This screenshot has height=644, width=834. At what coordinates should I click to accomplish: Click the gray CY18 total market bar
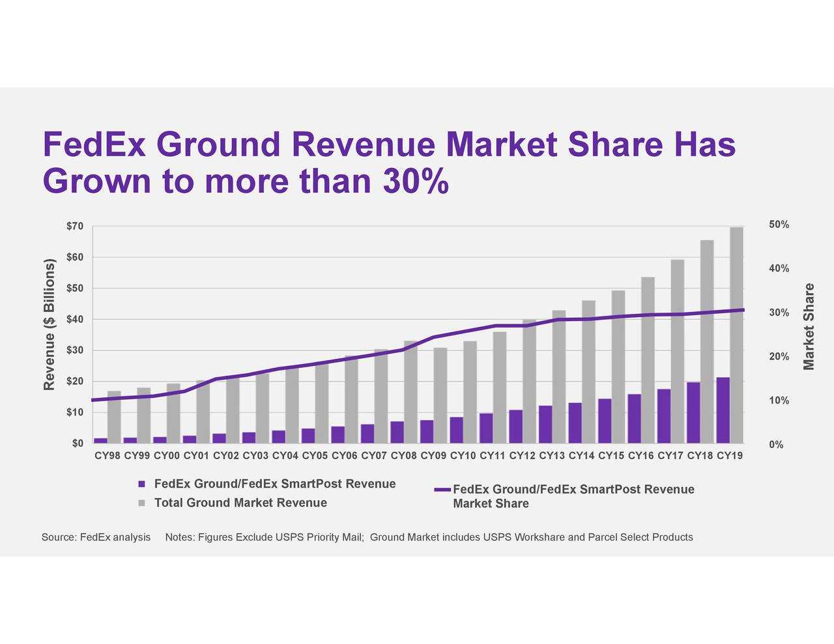(x=707, y=341)
